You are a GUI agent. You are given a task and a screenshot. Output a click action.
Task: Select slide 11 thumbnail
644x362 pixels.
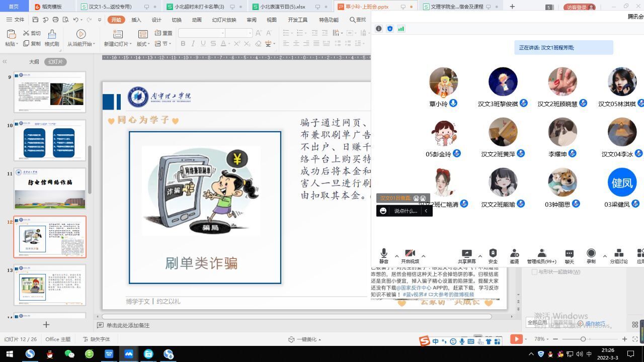click(x=50, y=189)
